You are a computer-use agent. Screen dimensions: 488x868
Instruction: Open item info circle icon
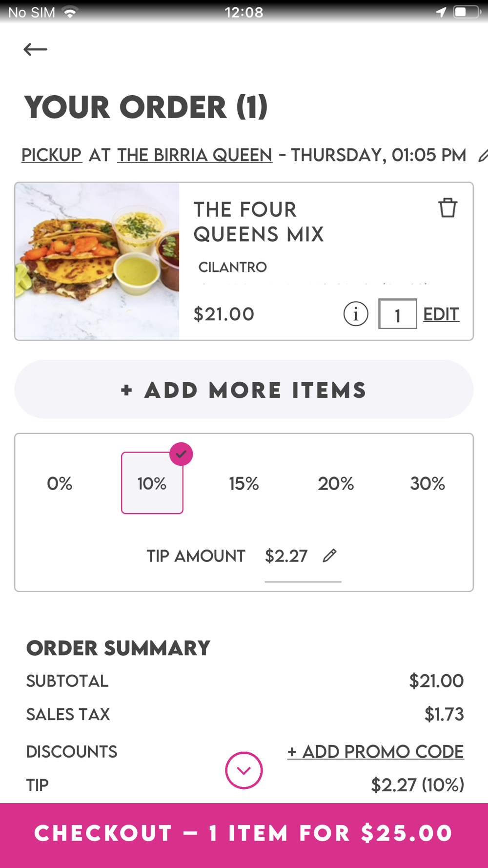tap(356, 314)
